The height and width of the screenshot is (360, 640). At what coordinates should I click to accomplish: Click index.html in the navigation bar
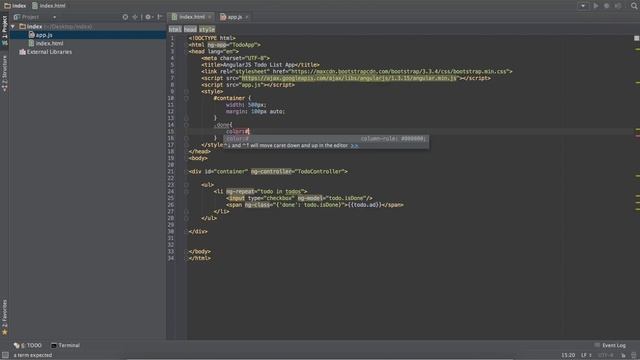click(x=49, y=6)
